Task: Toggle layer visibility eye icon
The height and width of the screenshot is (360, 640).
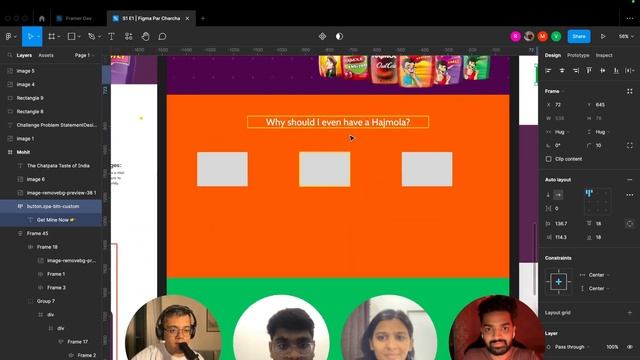Action: (x=630, y=347)
